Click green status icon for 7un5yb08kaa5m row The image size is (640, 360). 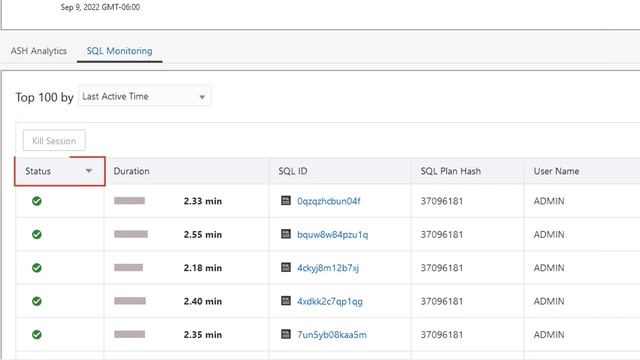[x=37, y=335]
